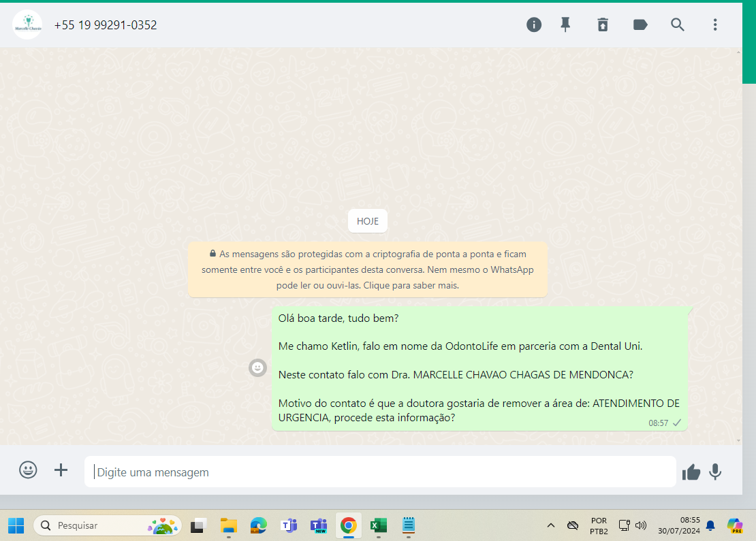Open the Notepad taskbar icon

(409, 525)
